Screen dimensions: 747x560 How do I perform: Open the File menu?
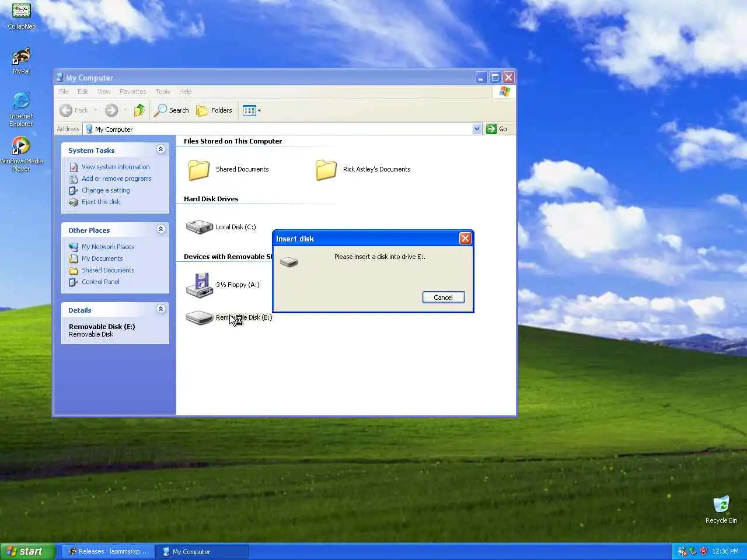pos(64,92)
